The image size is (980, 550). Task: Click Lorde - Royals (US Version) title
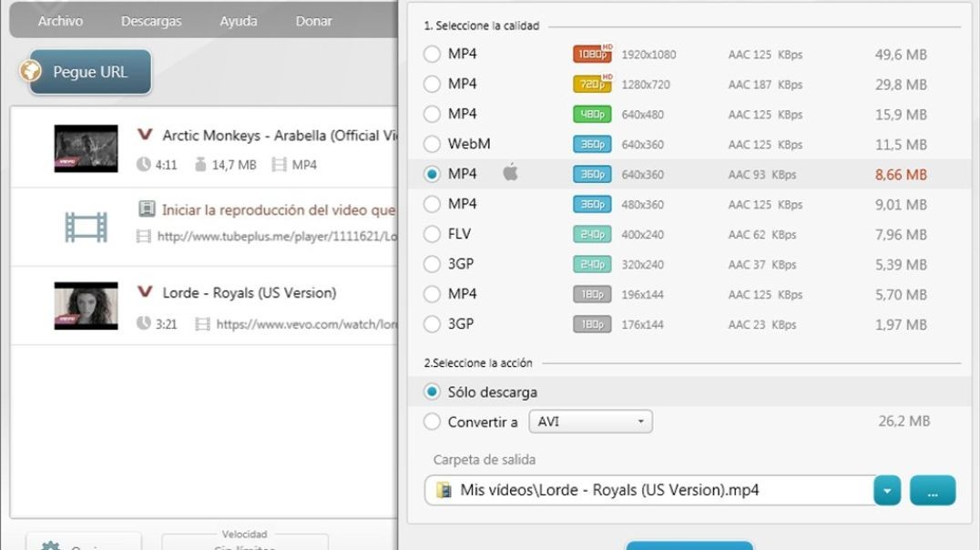point(250,292)
